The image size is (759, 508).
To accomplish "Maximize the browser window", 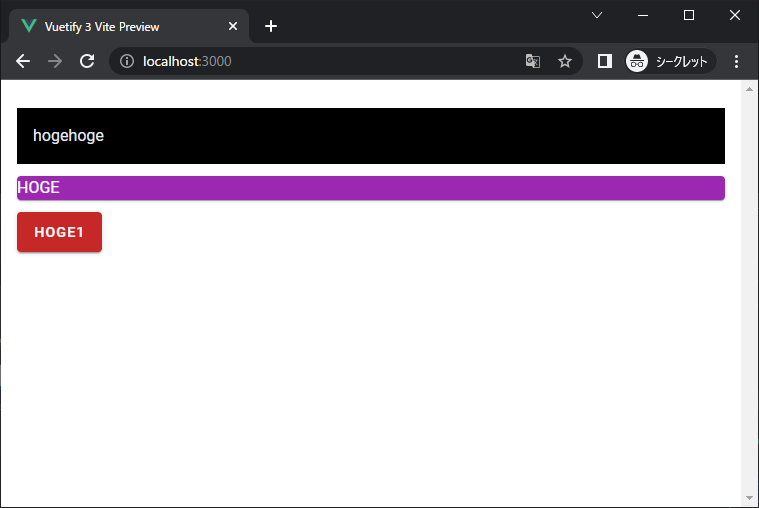I will (x=689, y=15).
